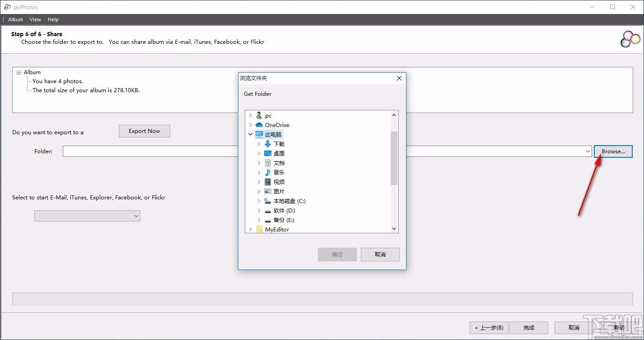Select the 图片 tree item label
644x340 pixels.
coord(279,192)
